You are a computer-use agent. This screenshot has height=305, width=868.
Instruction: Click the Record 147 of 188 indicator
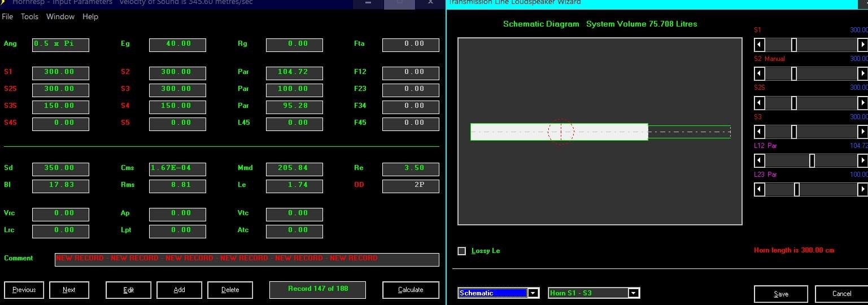click(x=317, y=289)
